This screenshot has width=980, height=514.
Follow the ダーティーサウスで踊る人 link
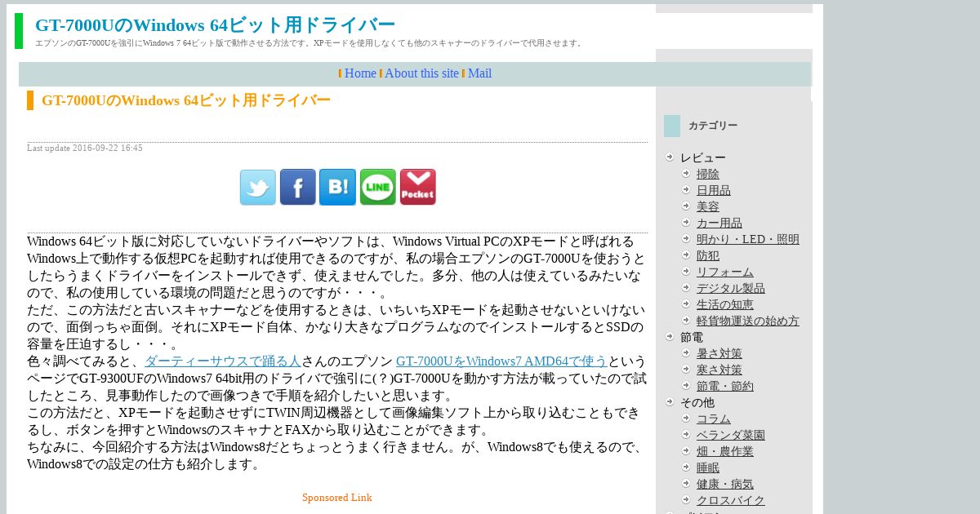coord(223,361)
